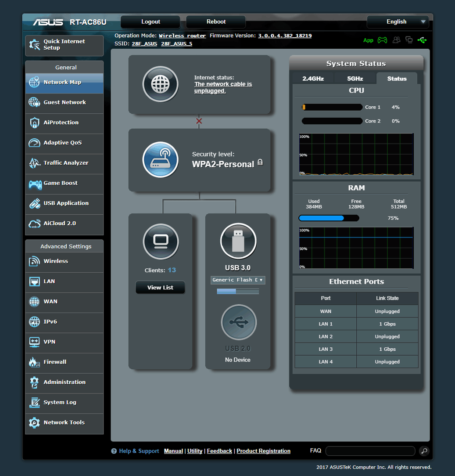455x476 pixels.
Task: Click the USB Application icon
Action: [34, 203]
